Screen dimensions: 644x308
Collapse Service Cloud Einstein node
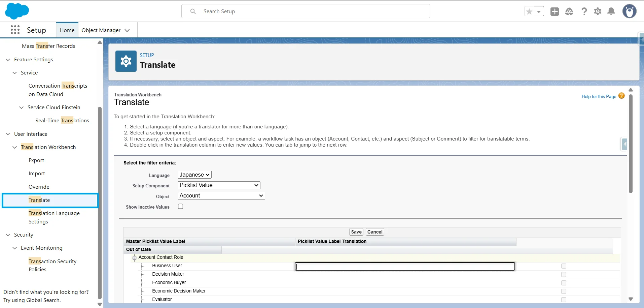pyautogui.click(x=22, y=107)
